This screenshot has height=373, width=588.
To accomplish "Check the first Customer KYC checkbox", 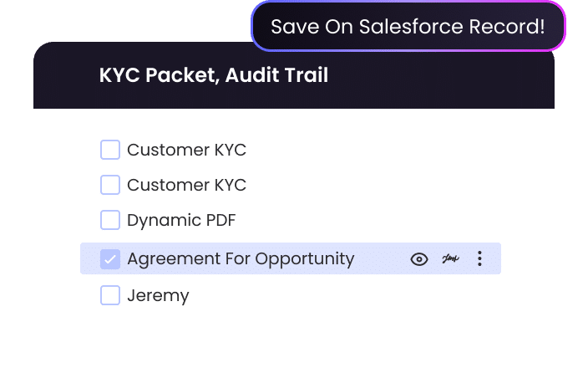I will point(110,150).
